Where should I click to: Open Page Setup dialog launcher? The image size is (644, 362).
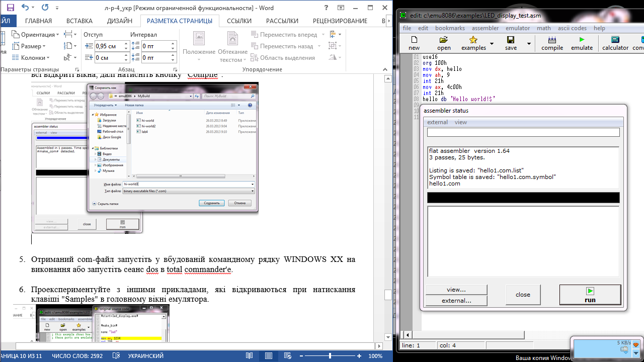77,70
